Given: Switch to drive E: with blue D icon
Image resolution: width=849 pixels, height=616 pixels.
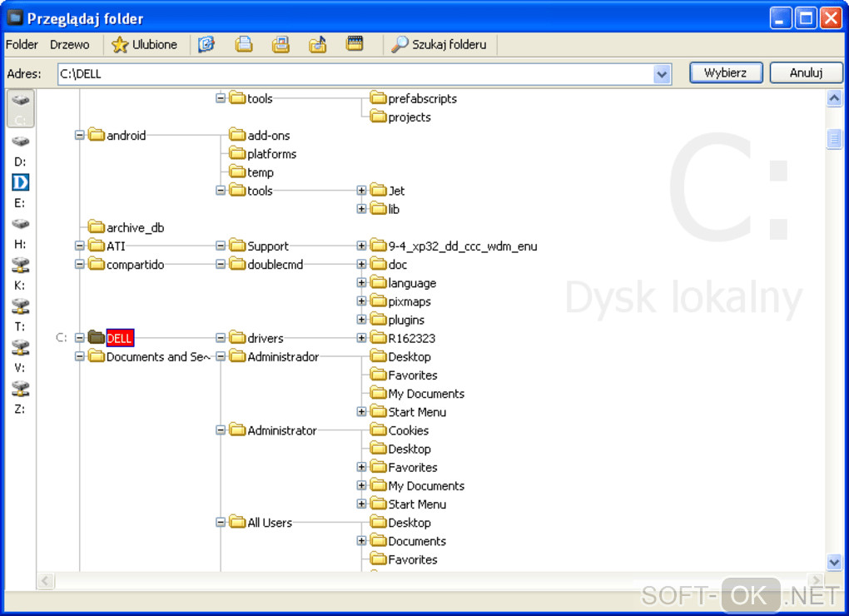Looking at the screenshot, I should 21,191.
